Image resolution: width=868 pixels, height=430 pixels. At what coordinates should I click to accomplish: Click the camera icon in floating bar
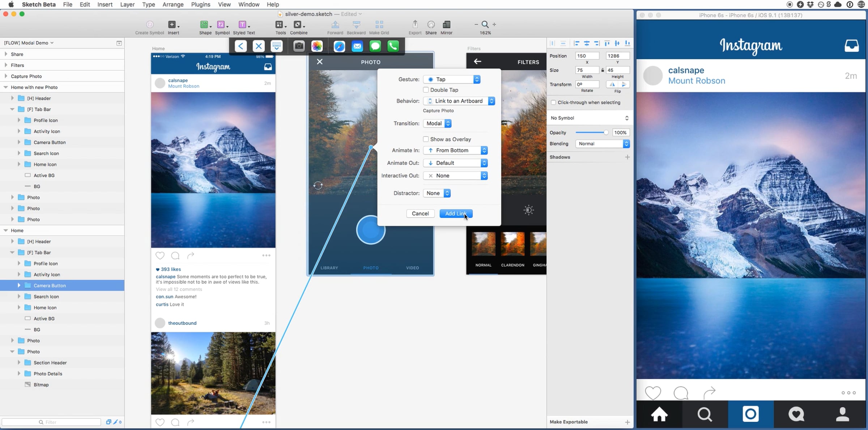point(299,46)
